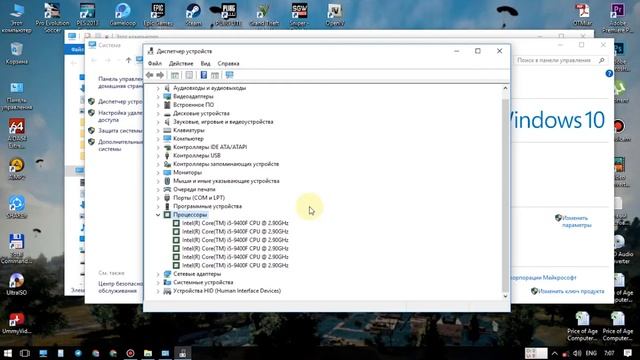Open the Adobe Premiere Pro desktop icon
The height and width of the screenshot is (360, 640).
pyautogui.click(x=617, y=17)
